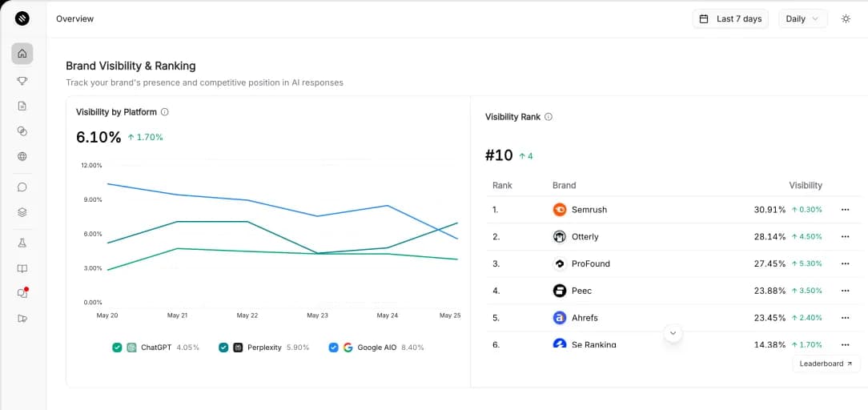Uncheck the Google AIO series checkbox
The width and height of the screenshot is (868, 410).
click(333, 348)
